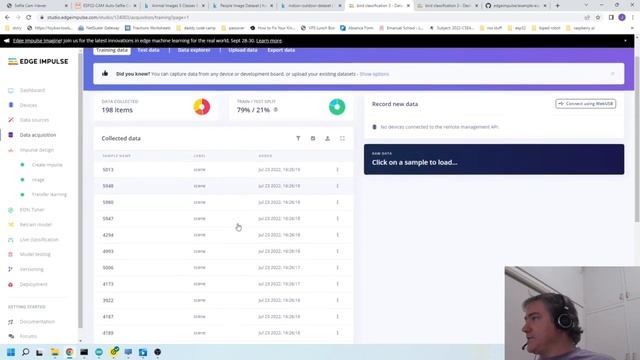Open Live classification in the sidebar
640x360 pixels.
point(39,240)
